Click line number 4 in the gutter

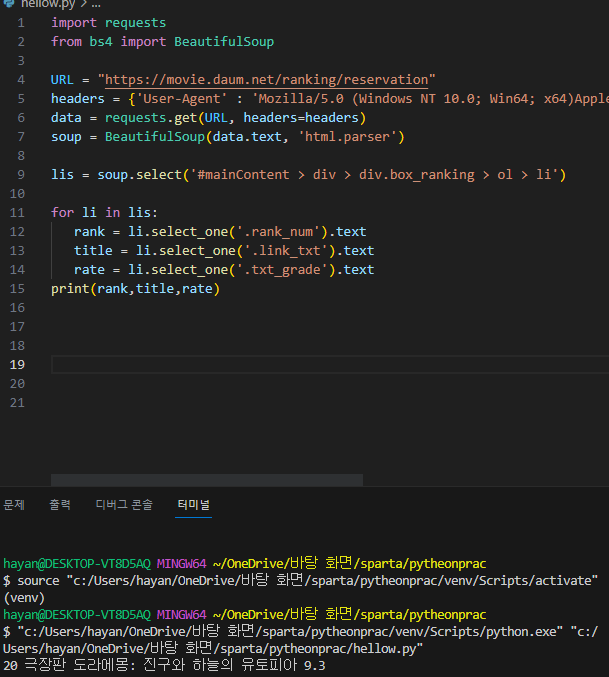pyautogui.click(x=21, y=80)
